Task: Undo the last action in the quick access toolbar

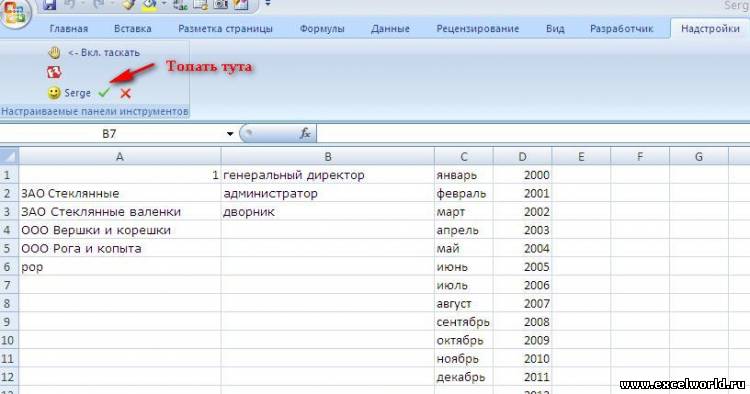Action: point(69,4)
